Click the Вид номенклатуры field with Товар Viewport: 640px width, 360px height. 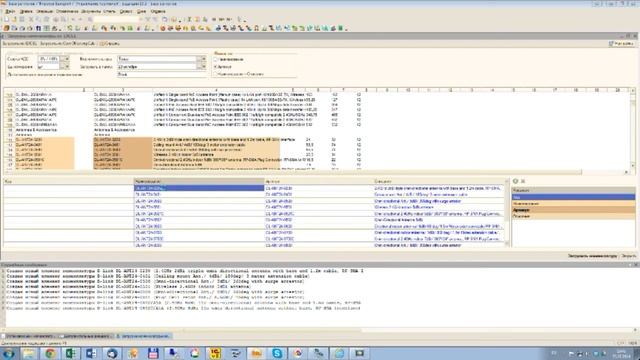(158, 59)
